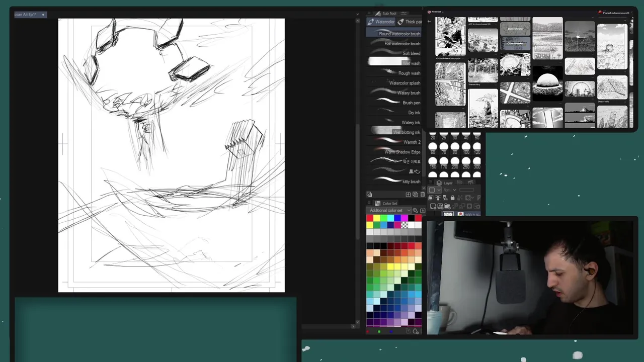This screenshot has height=362, width=644.
Task: Click the layer opacity slider
Action: click(466, 190)
